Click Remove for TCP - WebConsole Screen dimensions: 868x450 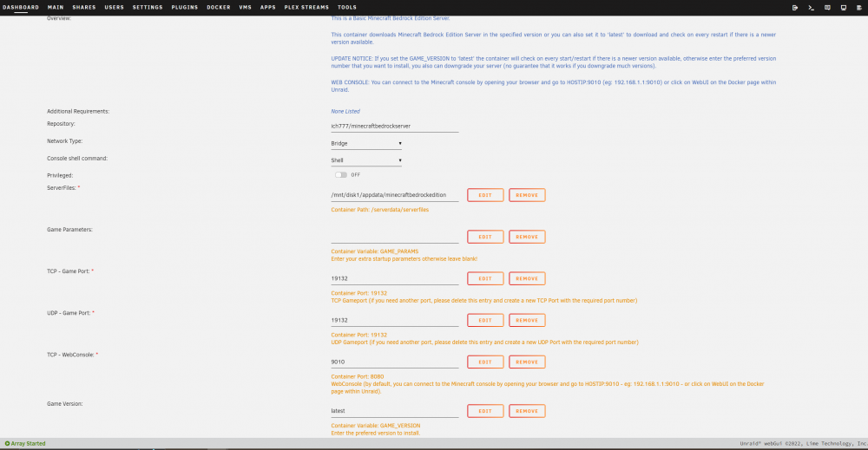527,362
